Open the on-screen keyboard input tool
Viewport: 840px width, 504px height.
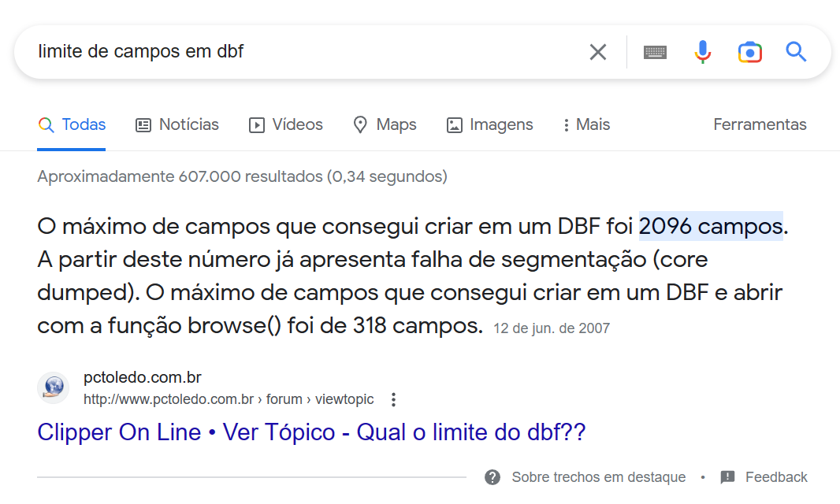point(655,52)
